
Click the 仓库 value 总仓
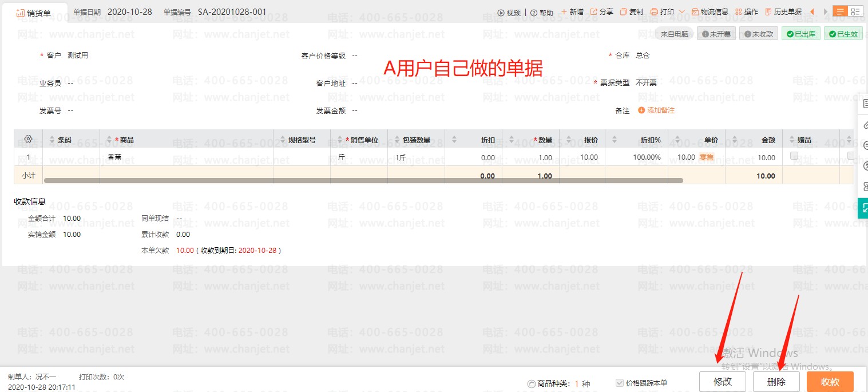(x=643, y=56)
